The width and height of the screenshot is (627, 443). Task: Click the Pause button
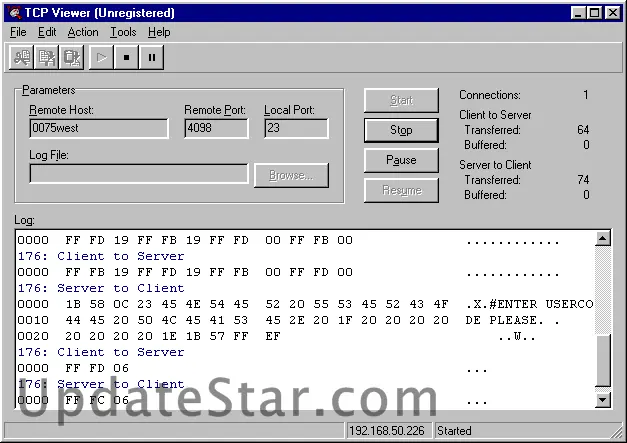tap(401, 160)
